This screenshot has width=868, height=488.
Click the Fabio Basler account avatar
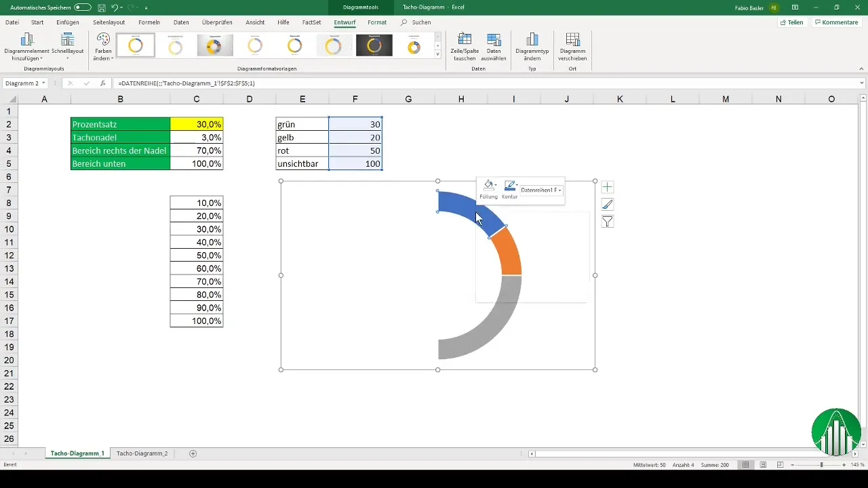773,7
